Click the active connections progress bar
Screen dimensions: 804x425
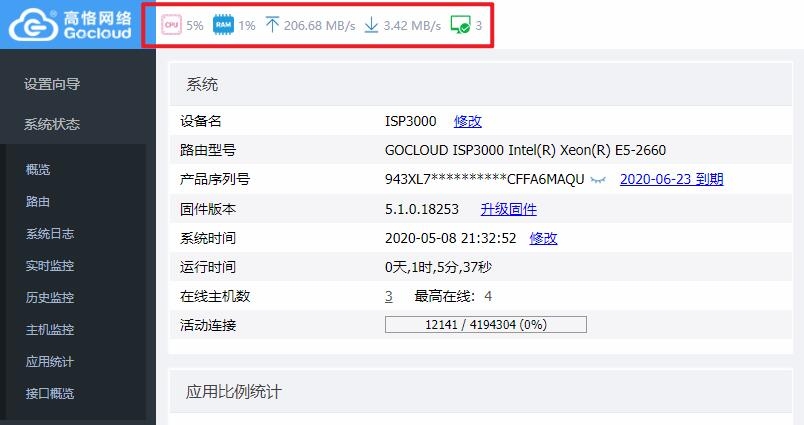click(486, 325)
